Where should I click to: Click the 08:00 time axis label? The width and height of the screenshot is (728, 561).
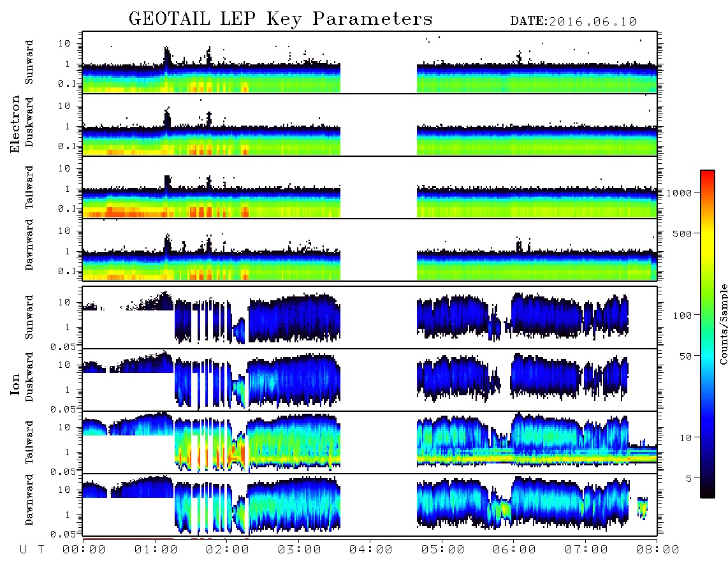(658, 550)
